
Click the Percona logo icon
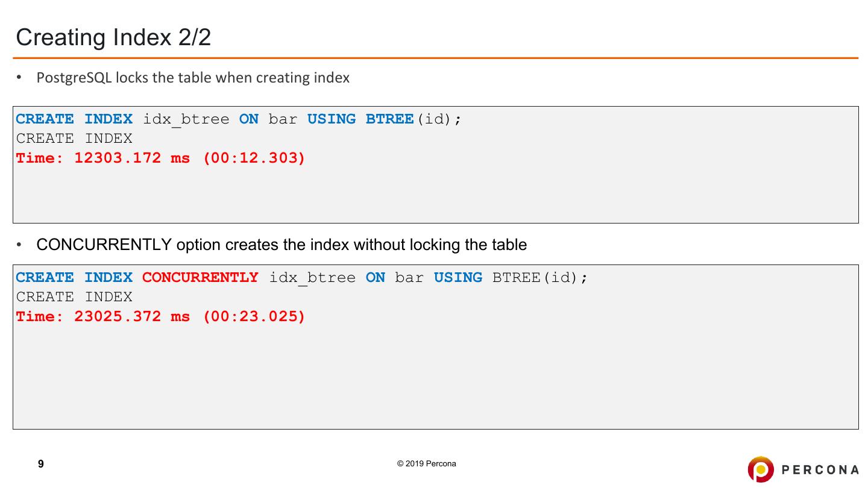tap(761, 469)
